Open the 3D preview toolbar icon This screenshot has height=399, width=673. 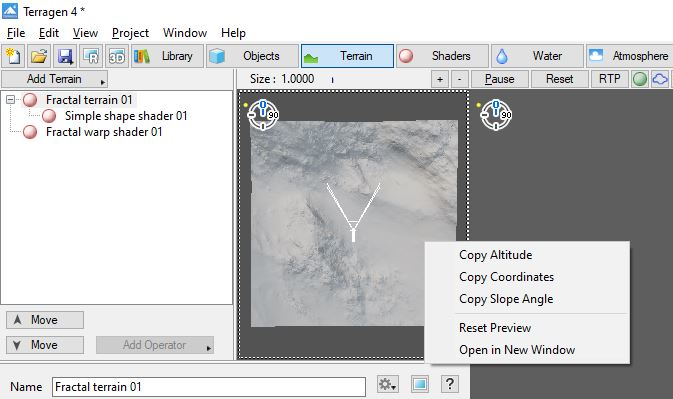tap(117, 56)
